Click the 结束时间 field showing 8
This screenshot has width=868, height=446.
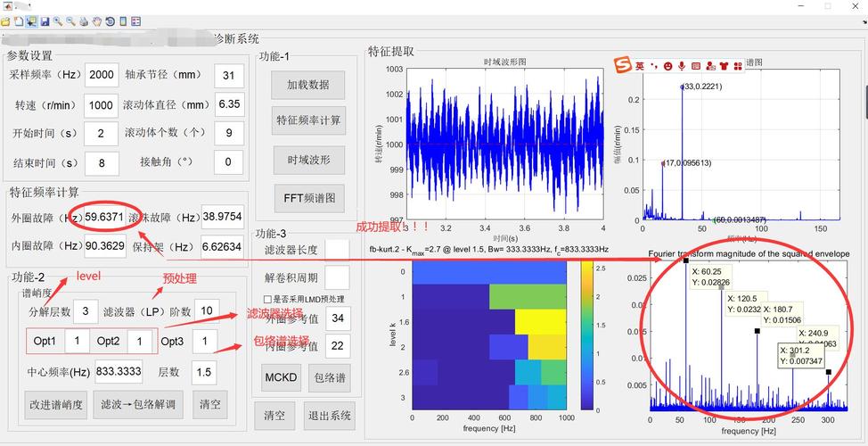tap(102, 163)
